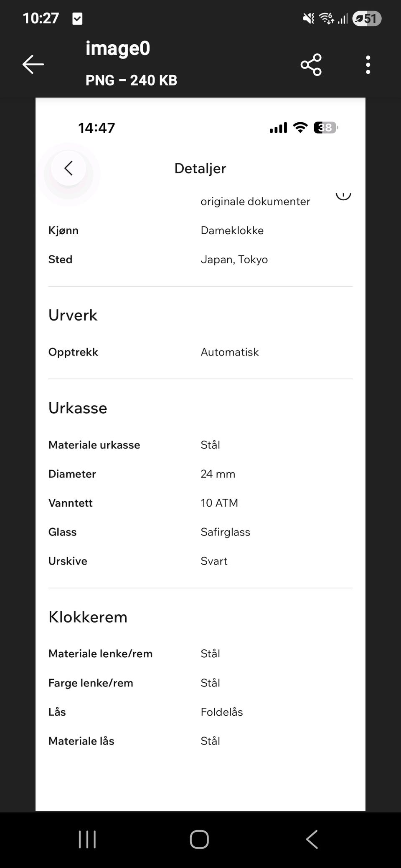Tap the image0 file title
Screen dimensions: 401x868
[118, 48]
